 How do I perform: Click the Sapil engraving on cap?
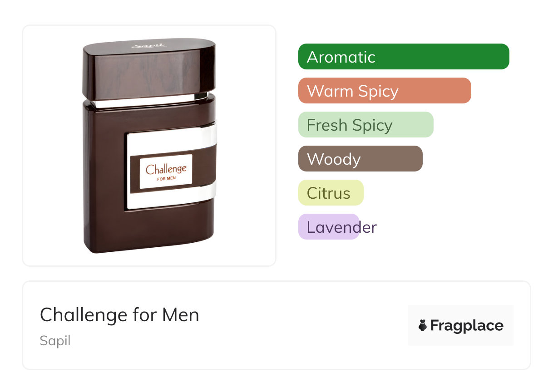[x=149, y=45]
